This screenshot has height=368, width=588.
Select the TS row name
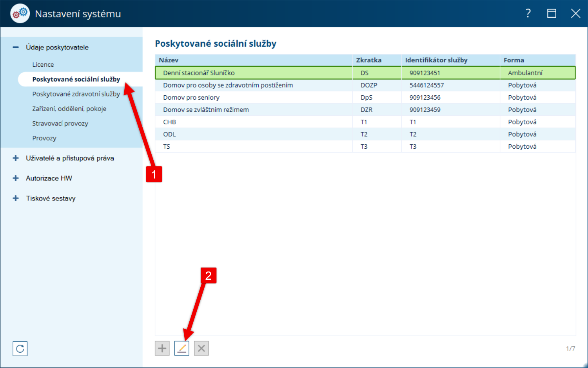click(x=167, y=146)
